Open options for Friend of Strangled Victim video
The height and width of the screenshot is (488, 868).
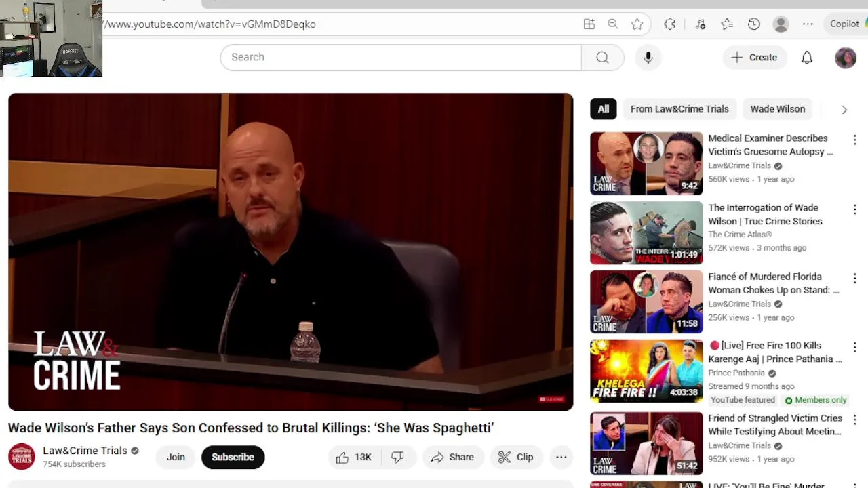click(x=854, y=420)
